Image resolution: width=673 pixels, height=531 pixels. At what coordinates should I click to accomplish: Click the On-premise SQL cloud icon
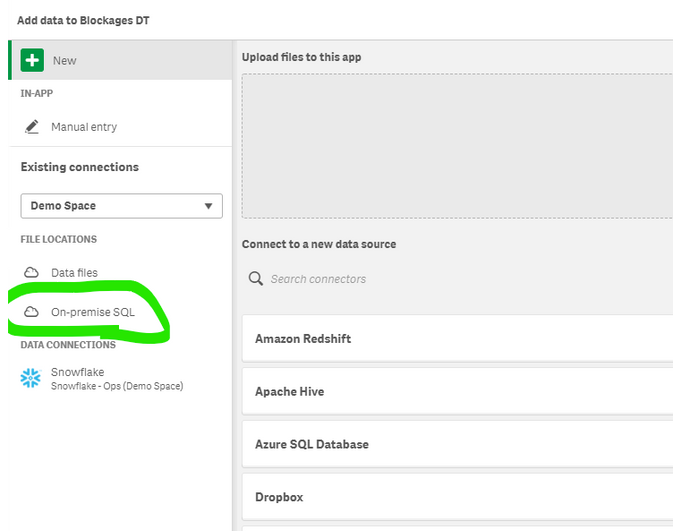[32, 312]
